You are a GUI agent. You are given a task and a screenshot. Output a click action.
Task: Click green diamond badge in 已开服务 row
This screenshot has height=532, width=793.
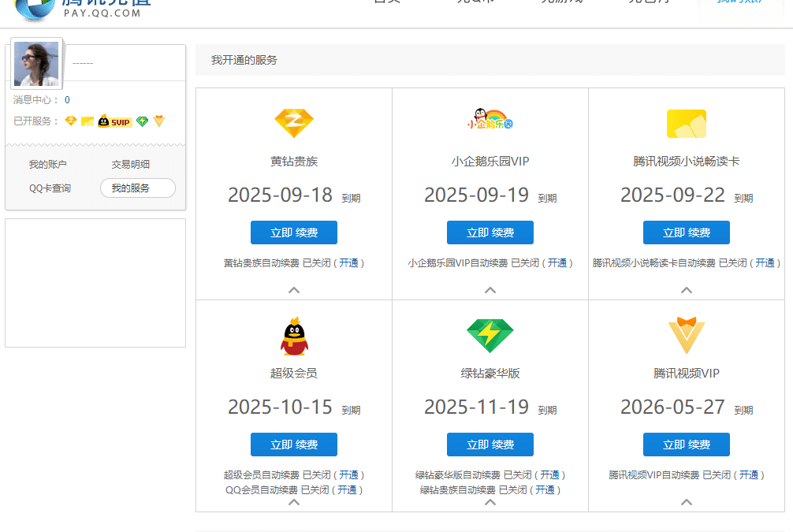142,121
